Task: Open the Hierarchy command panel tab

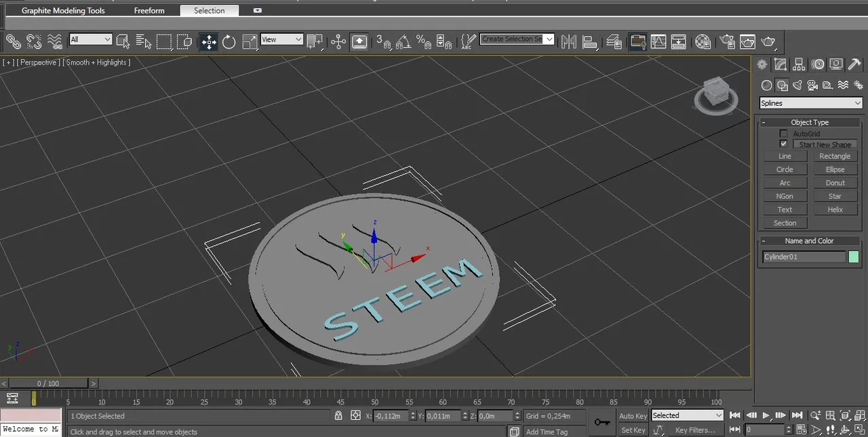Action: 800,64
